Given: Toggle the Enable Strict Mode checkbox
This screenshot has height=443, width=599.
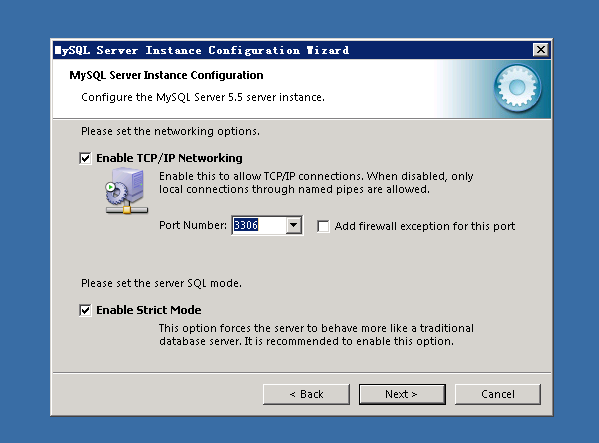Looking at the screenshot, I should [85, 310].
